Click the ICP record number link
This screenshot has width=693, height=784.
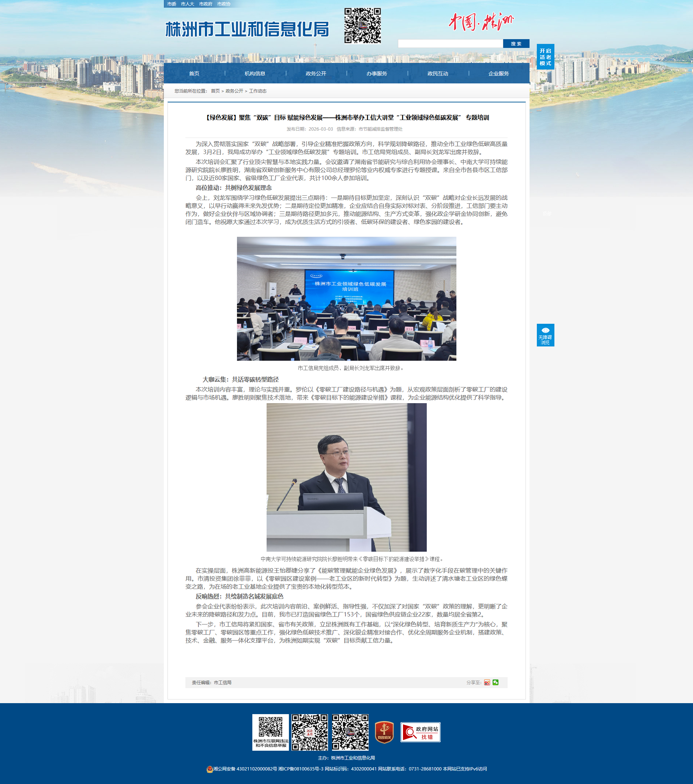pos(301,769)
